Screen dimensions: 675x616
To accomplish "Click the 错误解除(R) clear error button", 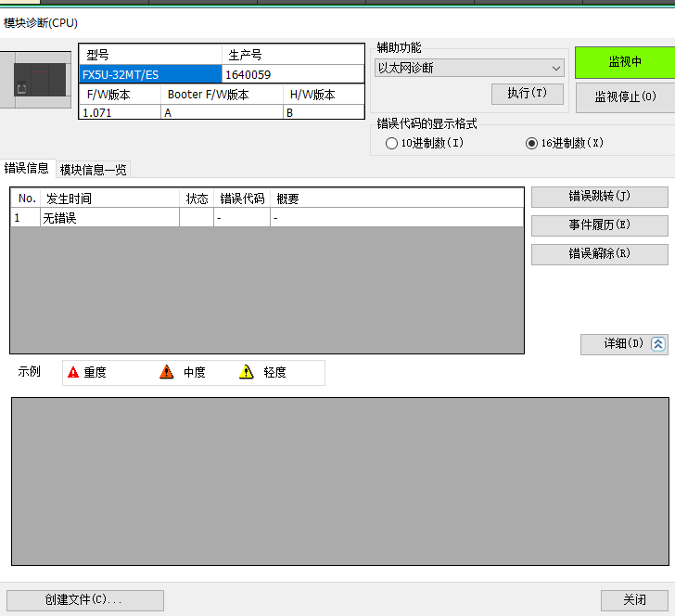I will (599, 254).
